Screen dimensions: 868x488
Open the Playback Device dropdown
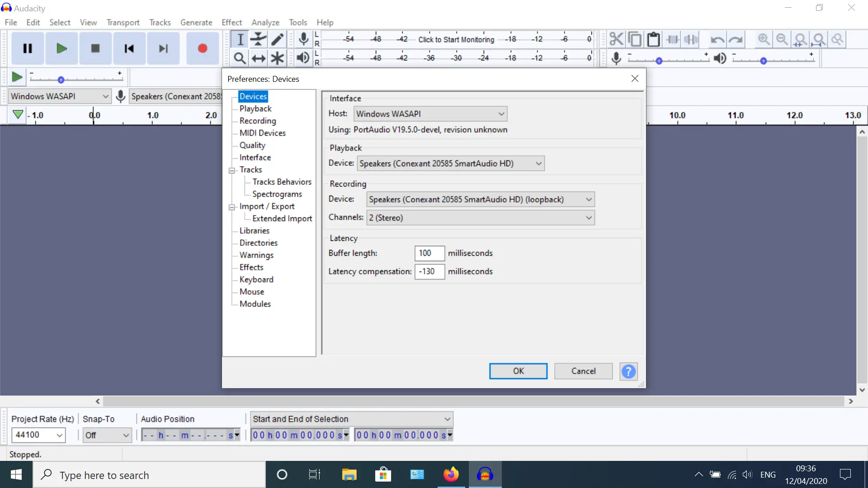(450, 164)
